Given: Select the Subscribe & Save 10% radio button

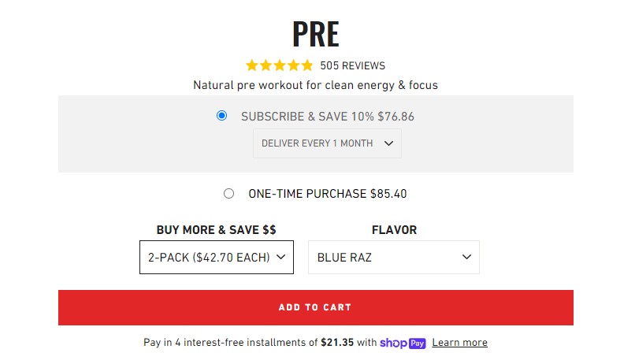Looking at the screenshot, I should point(221,116).
